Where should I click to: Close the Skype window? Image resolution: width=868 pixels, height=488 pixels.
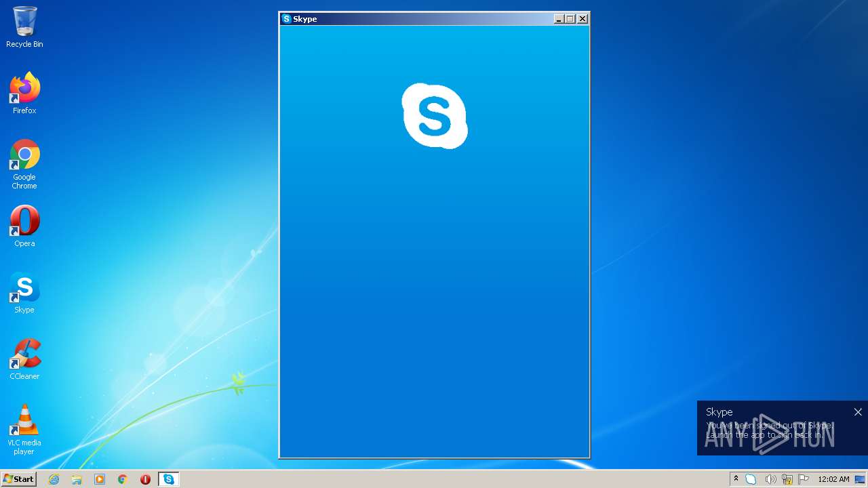[x=583, y=19]
